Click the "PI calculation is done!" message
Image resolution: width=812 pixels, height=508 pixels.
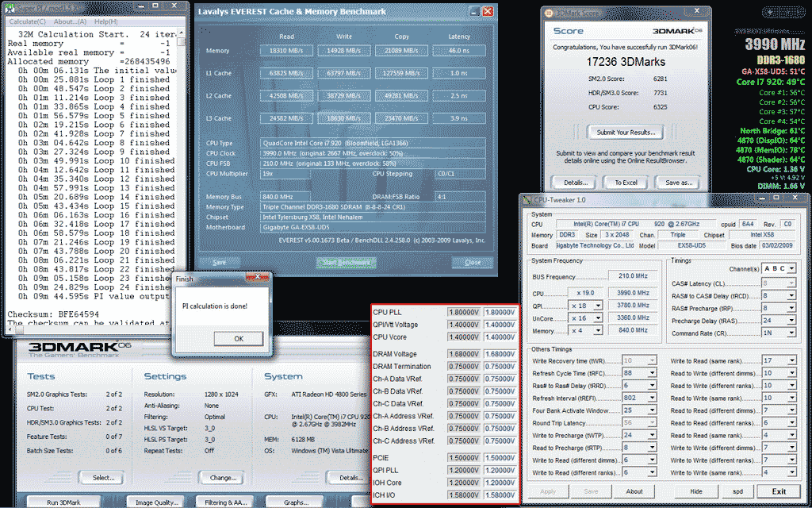pyautogui.click(x=215, y=306)
